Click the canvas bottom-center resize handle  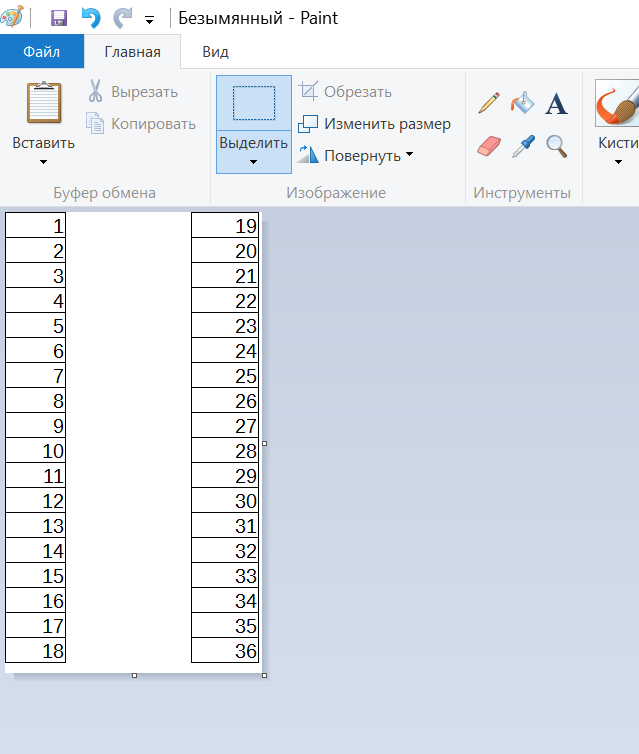tap(135, 676)
